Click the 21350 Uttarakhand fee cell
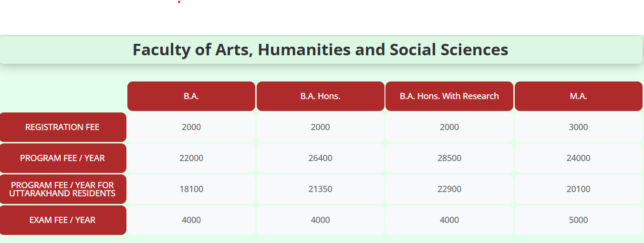This screenshot has height=243, width=644. coord(320,189)
